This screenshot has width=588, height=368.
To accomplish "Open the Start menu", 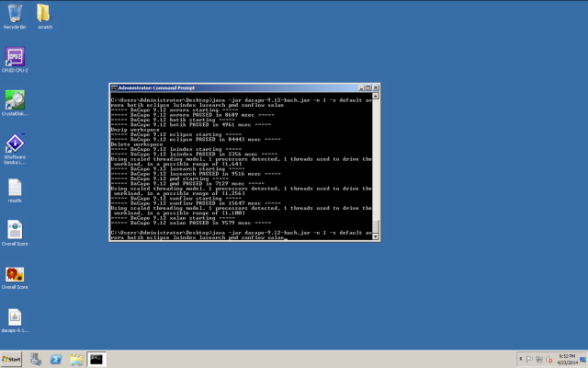I will click(11, 360).
